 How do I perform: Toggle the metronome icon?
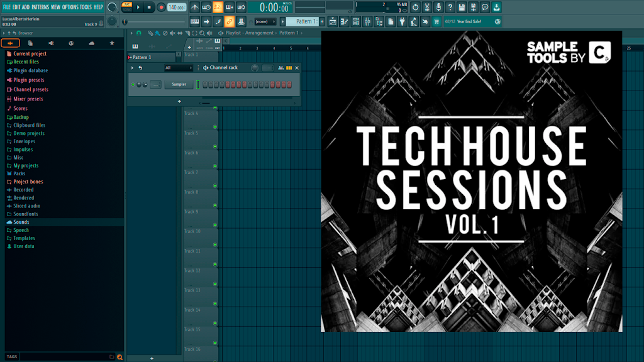[195, 7]
